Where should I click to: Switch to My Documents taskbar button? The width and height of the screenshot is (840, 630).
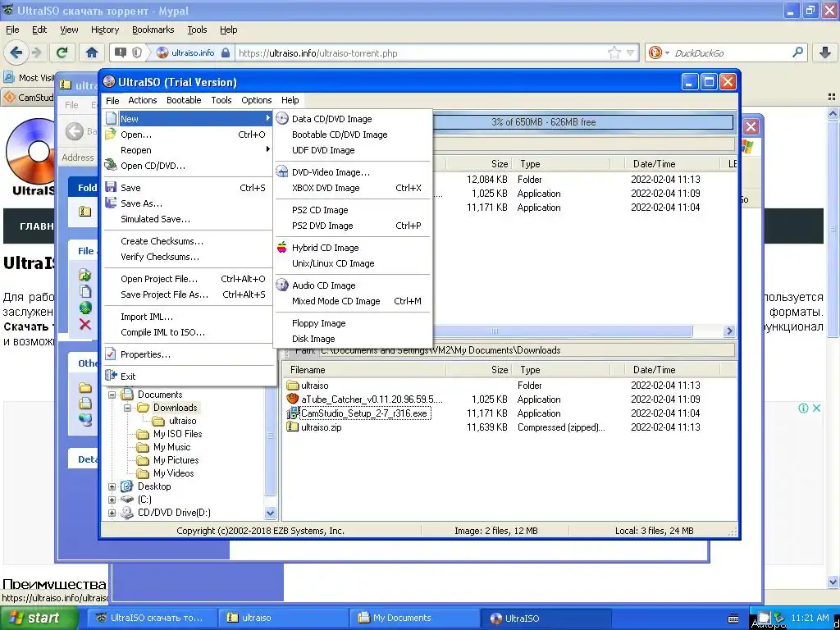[413, 618]
